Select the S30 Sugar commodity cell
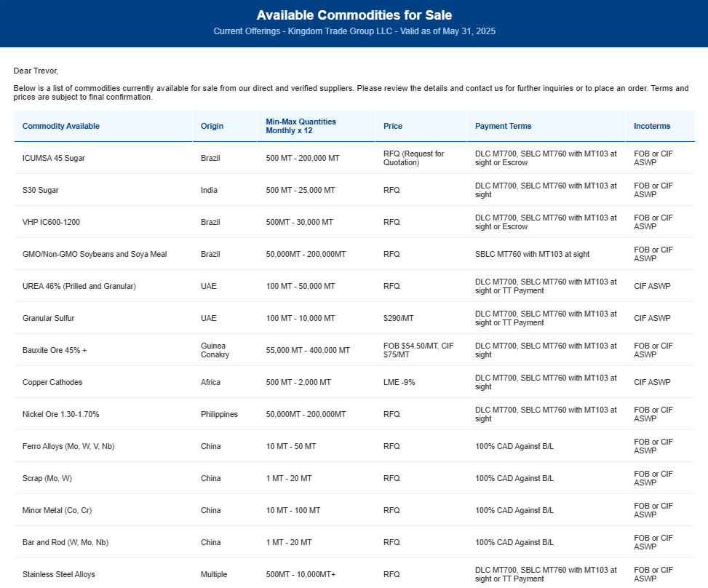Screen dimensions: 708x588 click(41, 190)
